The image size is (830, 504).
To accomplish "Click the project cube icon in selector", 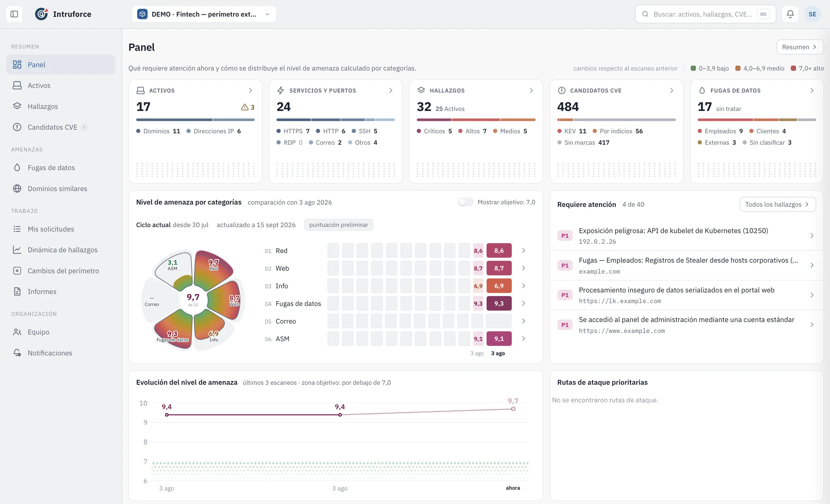I will click(142, 14).
